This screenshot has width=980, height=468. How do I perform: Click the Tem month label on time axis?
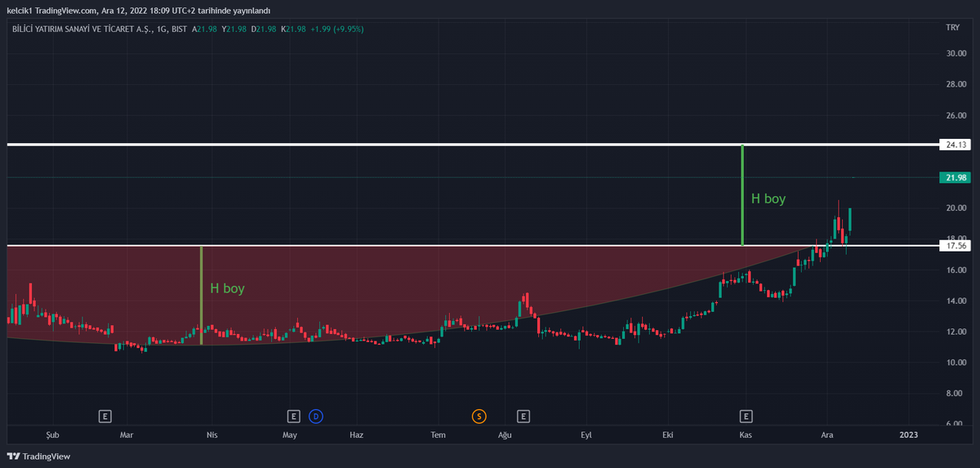[x=439, y=435]
